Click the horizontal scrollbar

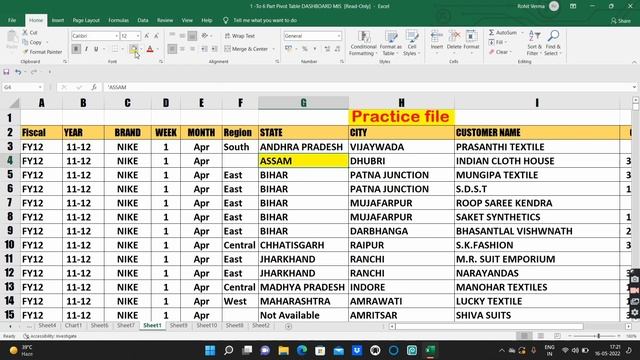tap(489, 326)
